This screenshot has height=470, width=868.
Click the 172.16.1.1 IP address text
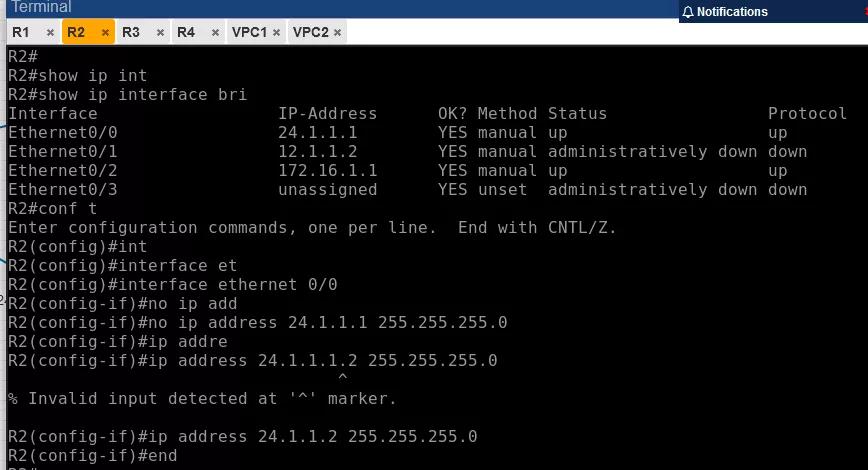click(327, 171)
